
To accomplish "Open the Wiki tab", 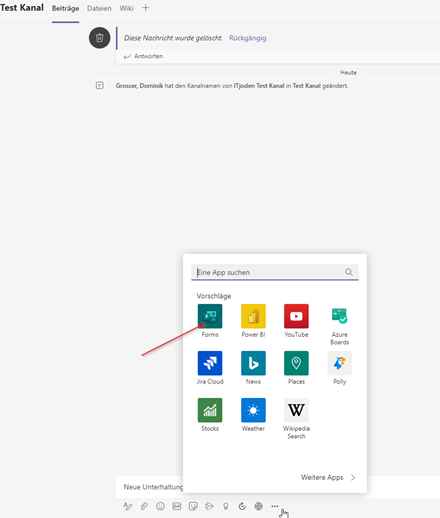I will (126, 8).
